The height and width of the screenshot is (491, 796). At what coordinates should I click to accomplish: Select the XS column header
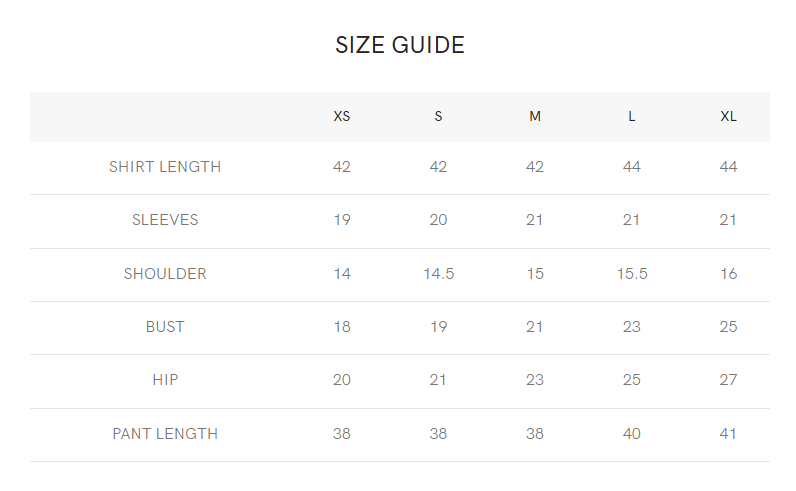(x=342, y=116)
